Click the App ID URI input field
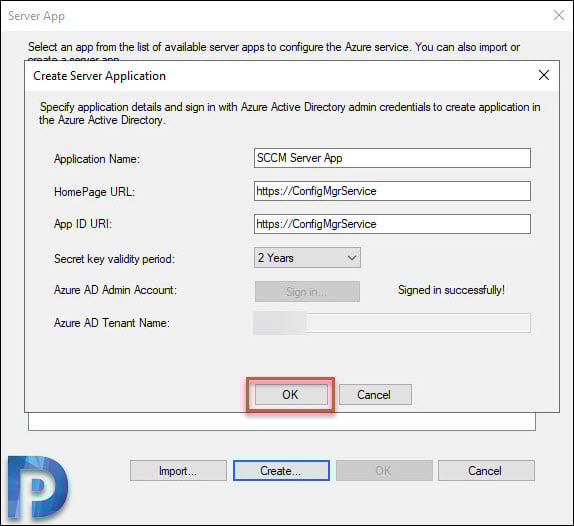This screenshot has width=574, height=526. (x=392, y=224)
